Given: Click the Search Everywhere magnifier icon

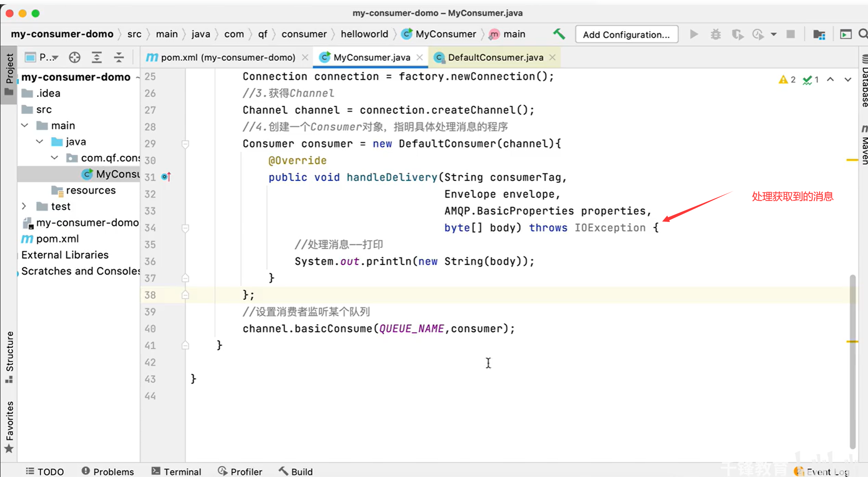Looking at the screenshot, I should (x=862, y=34).
